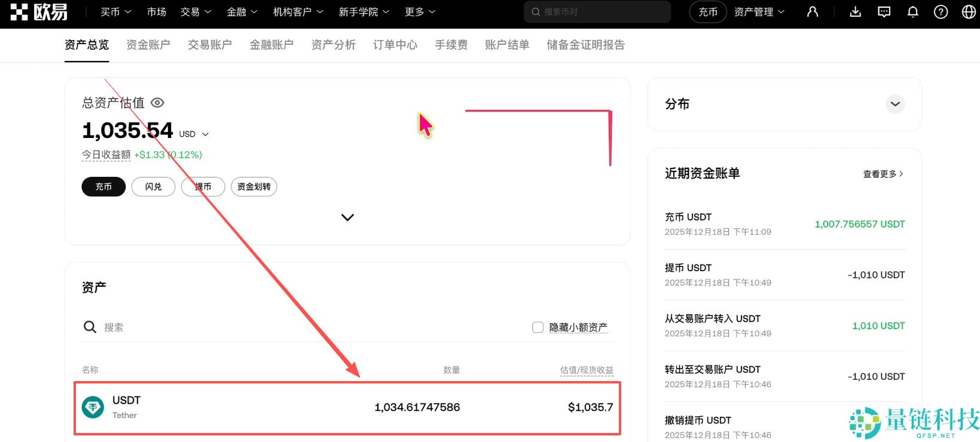Viewport: 980px width, 442px height.
Task: Switch to the 交易账户 tab
Action: 210,45
